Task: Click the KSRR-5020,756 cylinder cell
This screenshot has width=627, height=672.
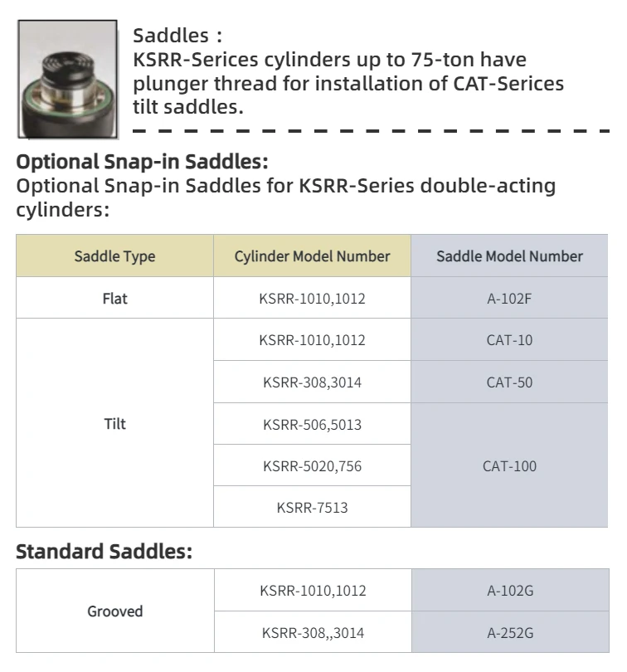Action: pos(312,465)
